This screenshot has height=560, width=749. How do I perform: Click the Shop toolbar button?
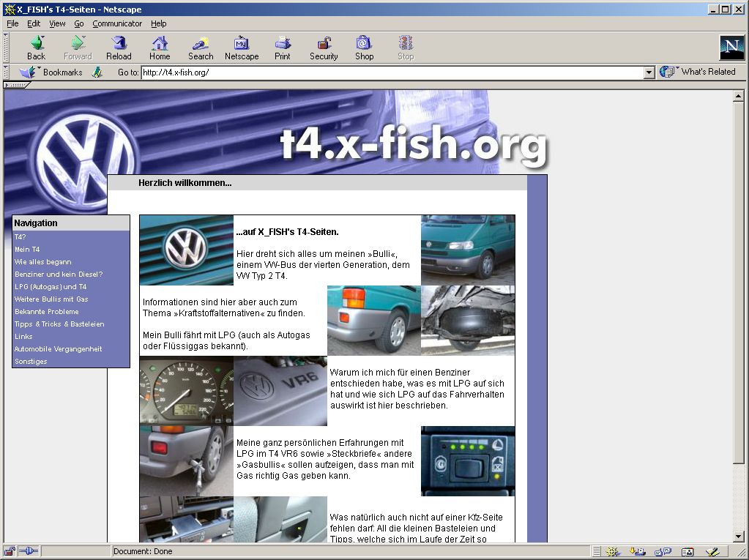[364, 48]
